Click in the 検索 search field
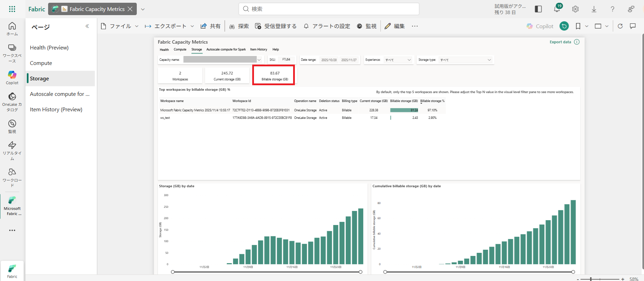This screenshot has width=644, height=281. click(x=329, y=9)
